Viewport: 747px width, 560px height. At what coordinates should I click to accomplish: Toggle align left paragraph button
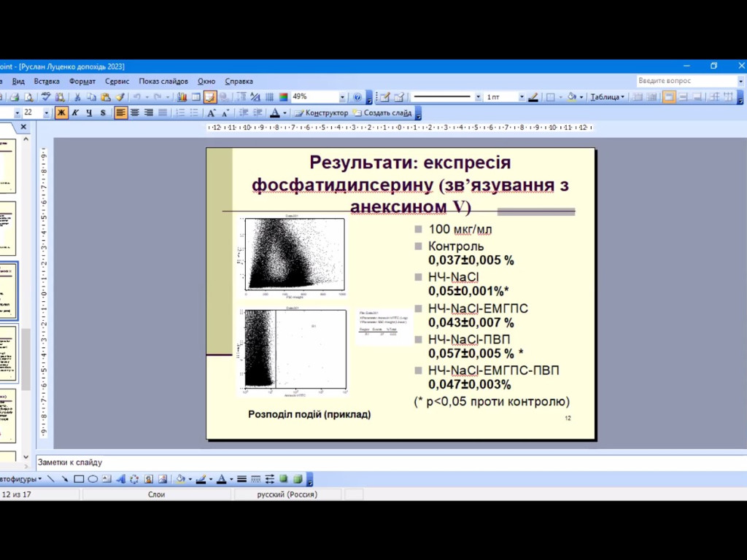[x=120, y=113]
